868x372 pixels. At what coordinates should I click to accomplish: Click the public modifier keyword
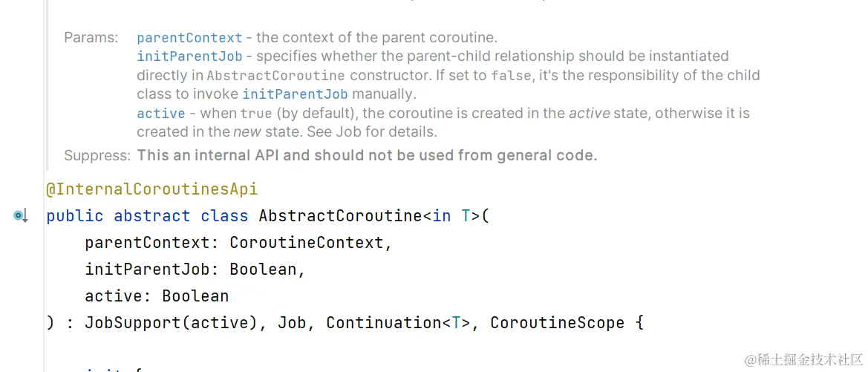pos(74,216)
